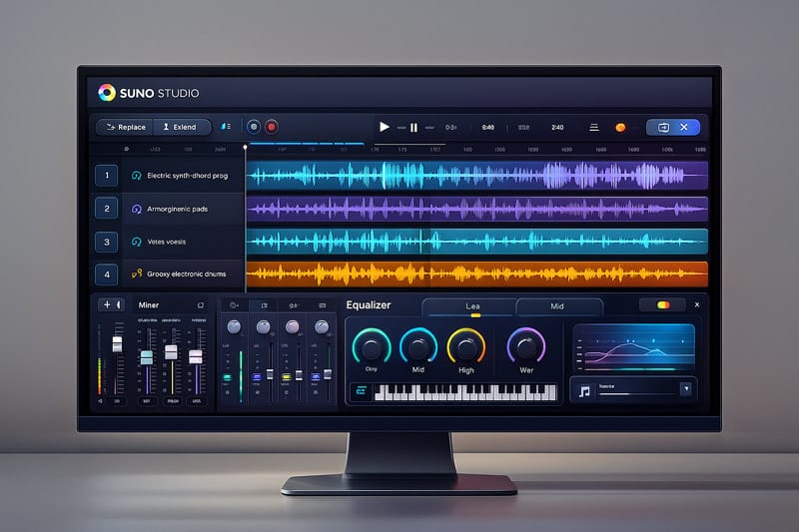Toggle the yellow button on third channel strip
Image resolution: width=799 pixels, height=532 pixels.
pyautogui.click(x=286, y=377)
